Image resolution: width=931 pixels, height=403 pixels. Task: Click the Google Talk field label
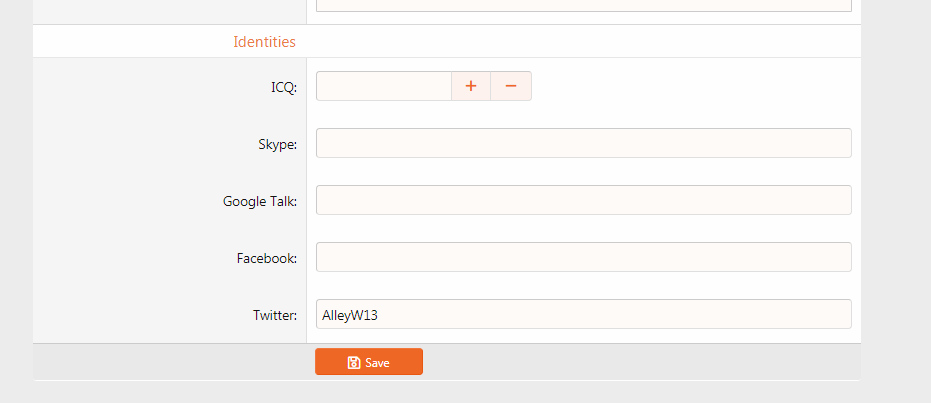(259, 201)
